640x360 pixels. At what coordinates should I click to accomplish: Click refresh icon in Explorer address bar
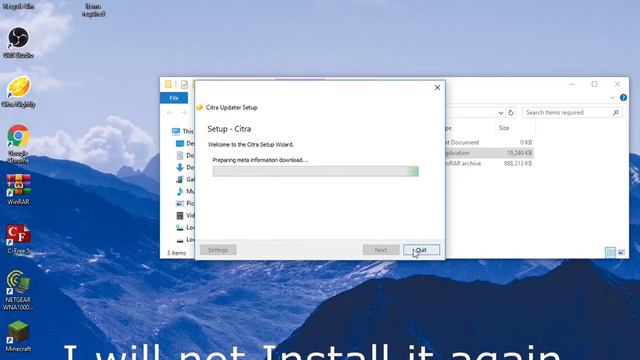511,112
